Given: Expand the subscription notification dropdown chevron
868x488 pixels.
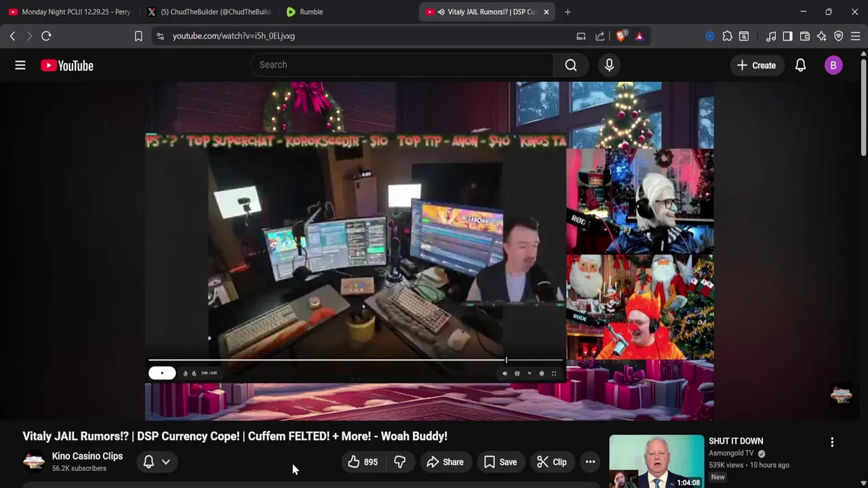Looking at the screenshot, I should 165,462.
